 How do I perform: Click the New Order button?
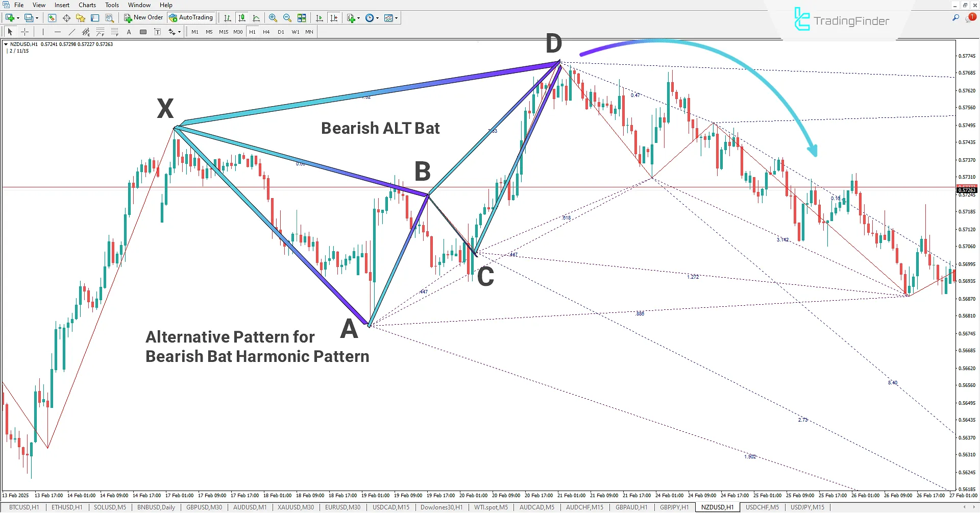143,17
